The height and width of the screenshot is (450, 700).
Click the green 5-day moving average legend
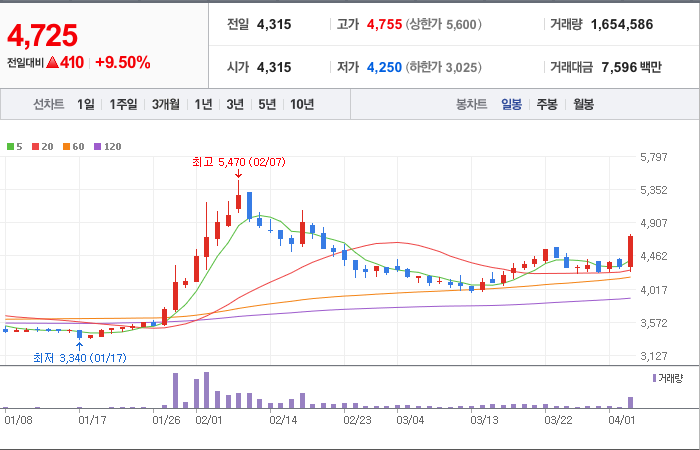15,146
